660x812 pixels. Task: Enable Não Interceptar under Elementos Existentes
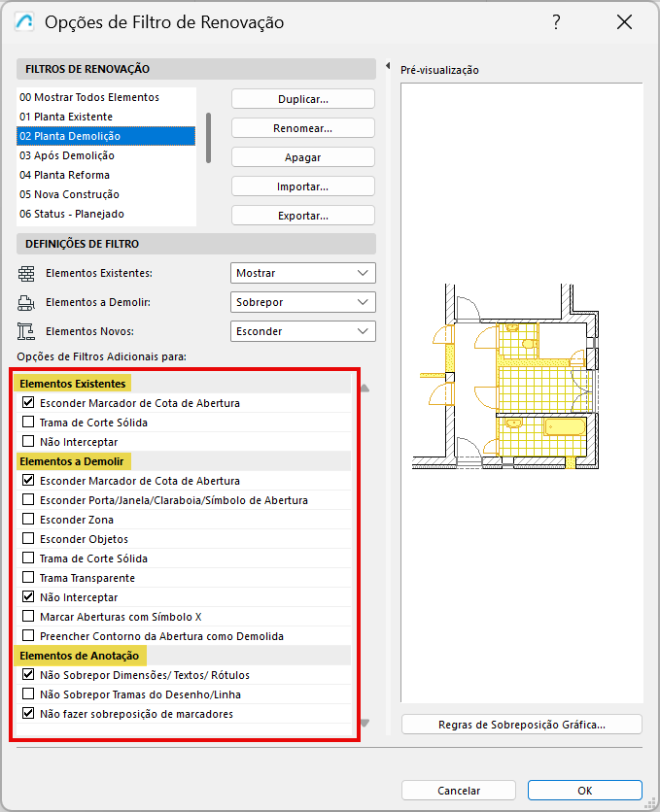[x=28, y=441]
